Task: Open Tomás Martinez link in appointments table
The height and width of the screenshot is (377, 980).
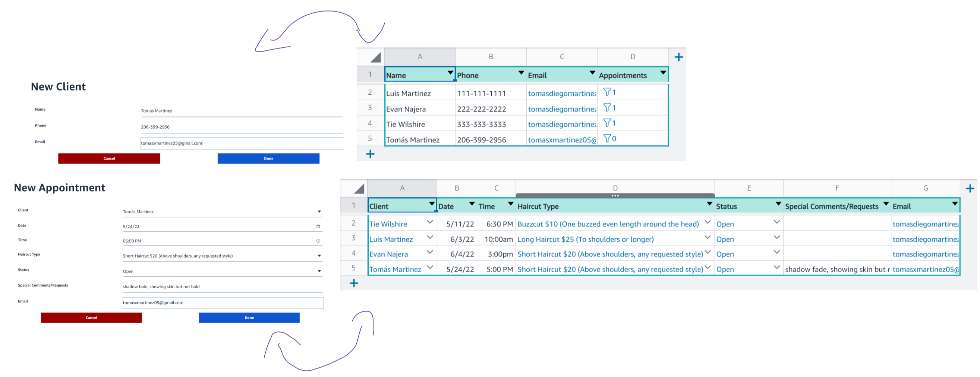Action: coord(395,269)
